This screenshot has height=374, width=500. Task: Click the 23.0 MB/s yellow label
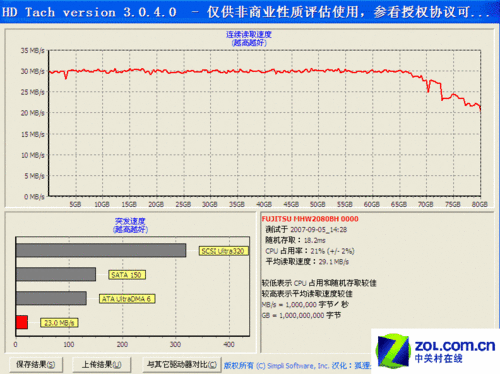[x=59, y=323]
